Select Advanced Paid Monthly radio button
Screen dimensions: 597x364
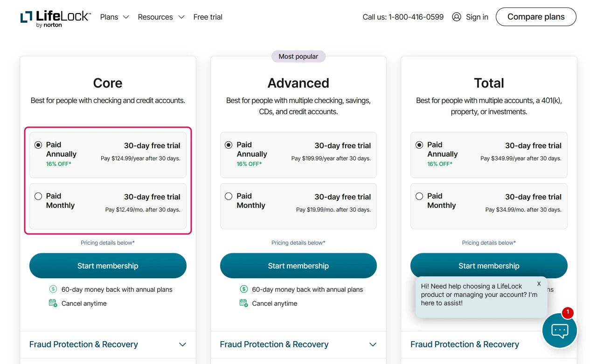[x=229, y=196]
